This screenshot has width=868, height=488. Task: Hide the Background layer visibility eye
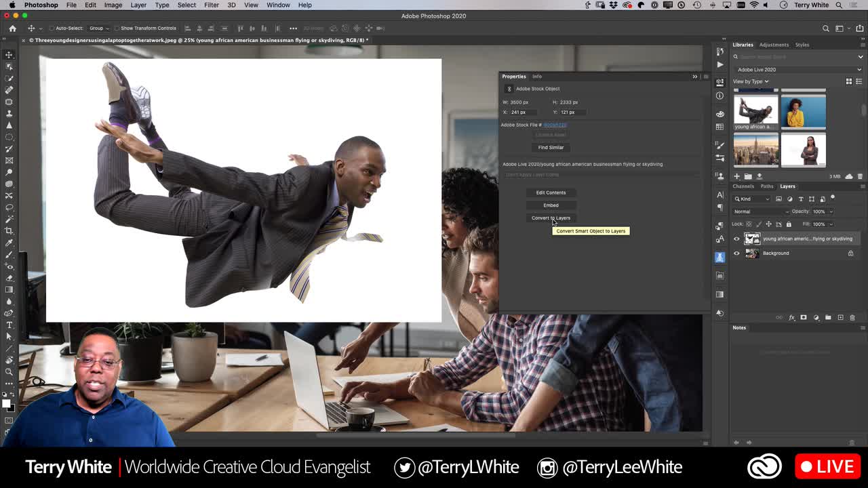(736, 253)
